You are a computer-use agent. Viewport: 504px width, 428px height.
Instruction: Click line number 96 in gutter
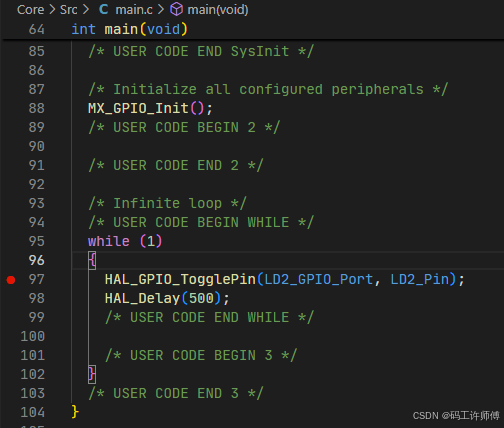(x=37, y=260)
